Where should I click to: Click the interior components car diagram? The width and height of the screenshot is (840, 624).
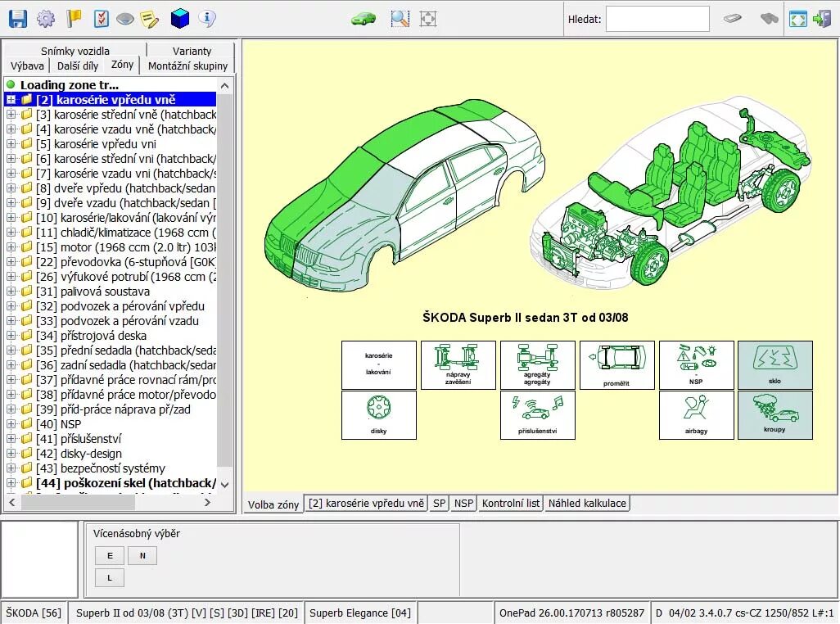671,194
